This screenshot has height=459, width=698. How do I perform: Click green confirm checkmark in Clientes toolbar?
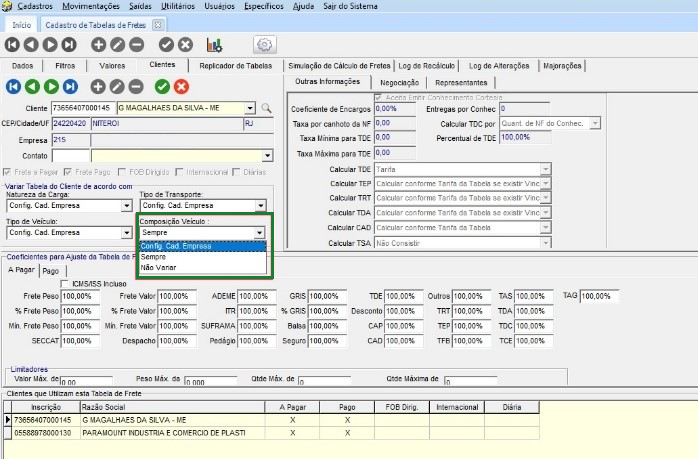[162, 86]
